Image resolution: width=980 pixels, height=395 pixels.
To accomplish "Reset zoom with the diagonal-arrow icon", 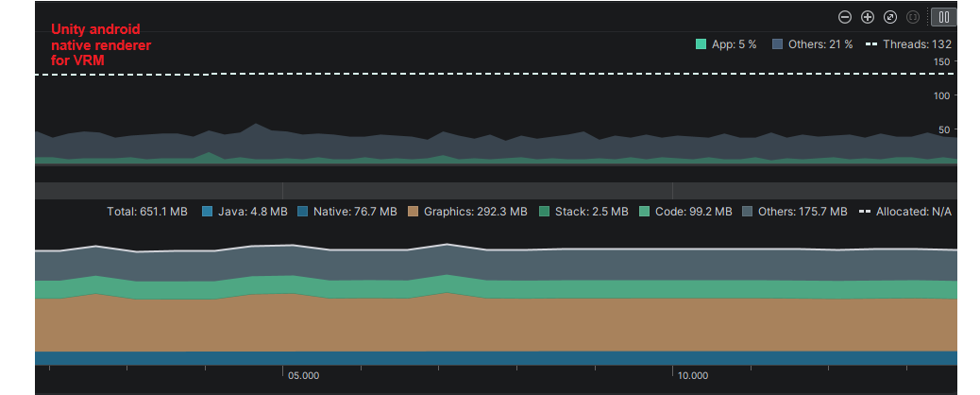I will [x=890, y=17].
